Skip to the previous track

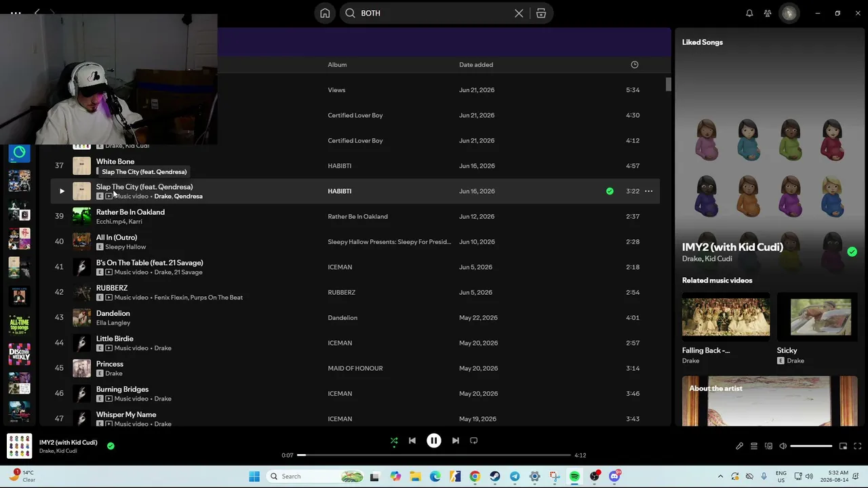tap(412, 441)
